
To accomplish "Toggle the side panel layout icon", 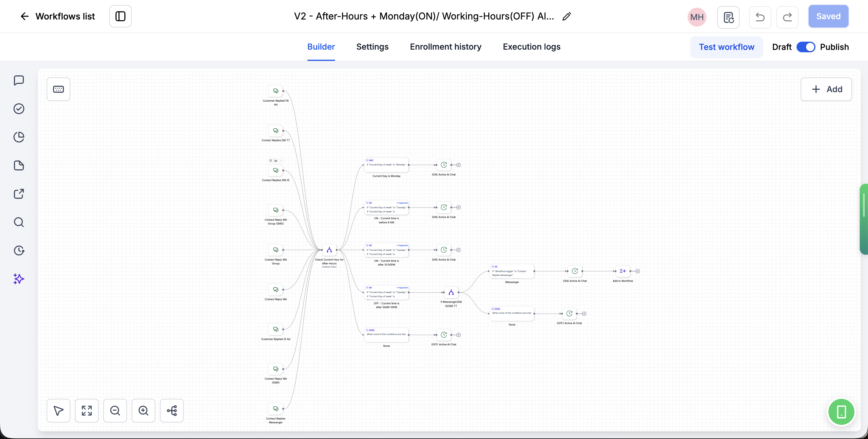I will (120, 16).
